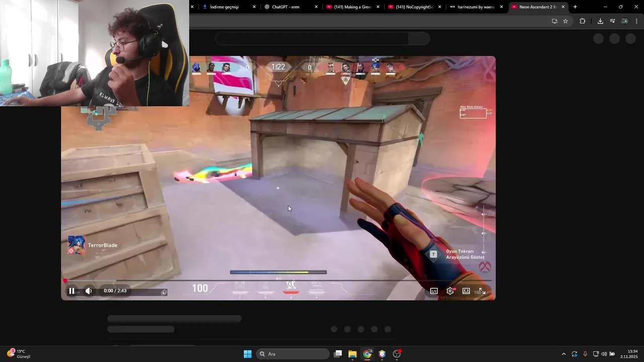Click the 0:00 / 2:43 time display
Image resolution: width=644 pixels, height=362 pixels.
pos(115,291)
